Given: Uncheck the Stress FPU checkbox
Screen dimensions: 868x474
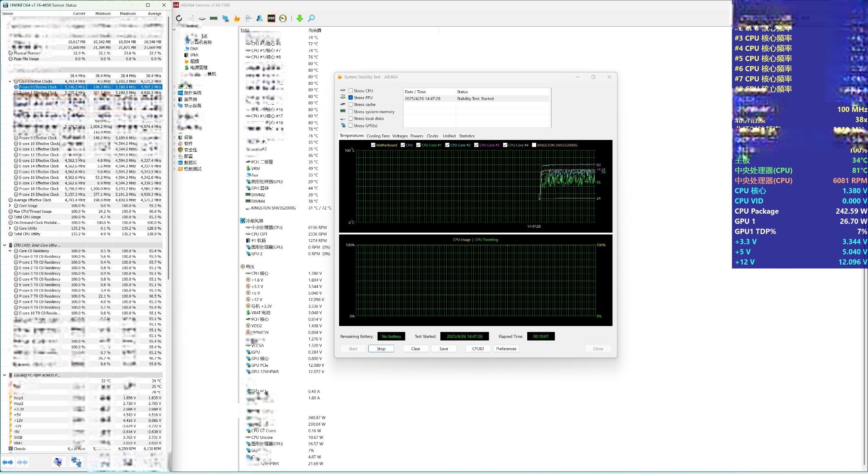Looking at the screenshot, I should pos(351,98).
